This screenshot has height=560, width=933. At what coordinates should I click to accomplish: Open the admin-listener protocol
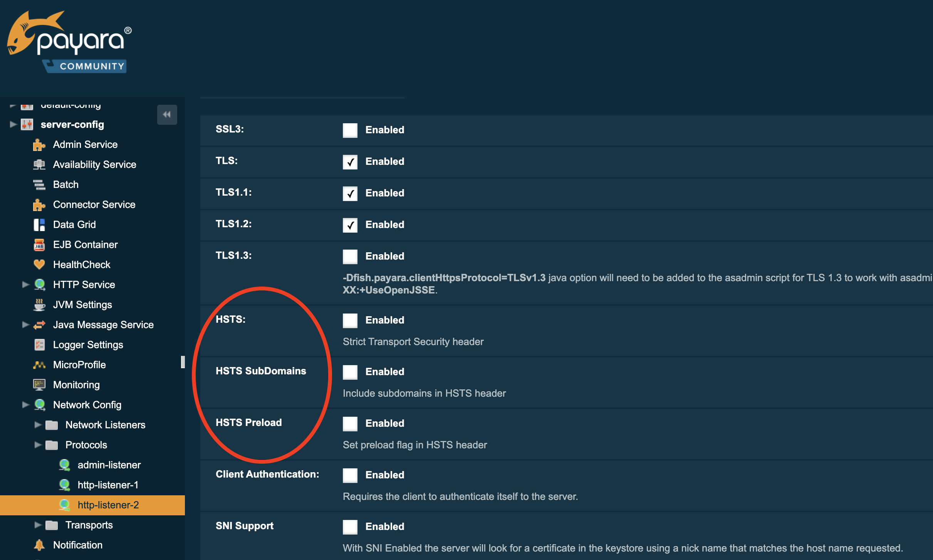109,465
